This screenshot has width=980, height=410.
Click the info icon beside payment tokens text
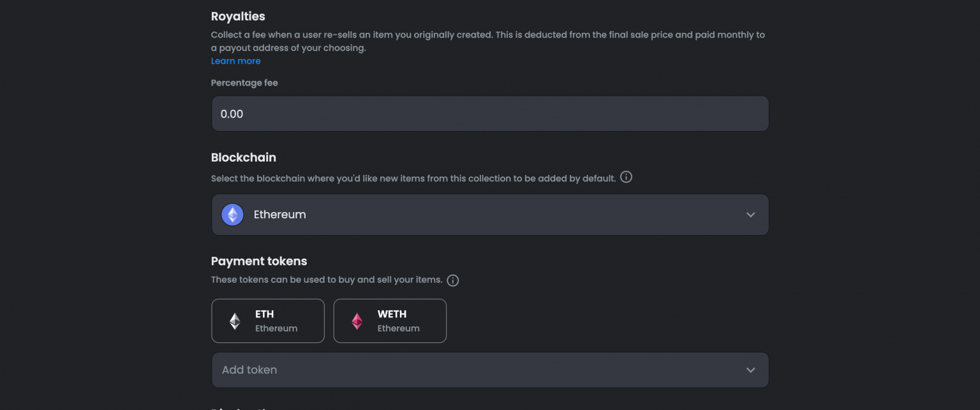pyautogui.click(x=452, y=280)
